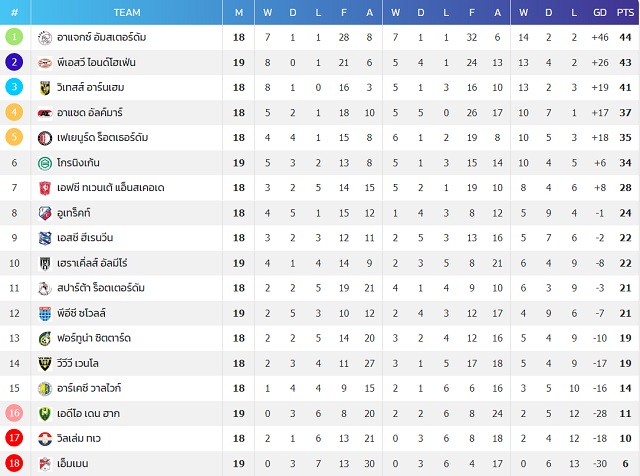640x476 pixels.
Task: Click the M matches-played column header
Action: tap(239, 13)
